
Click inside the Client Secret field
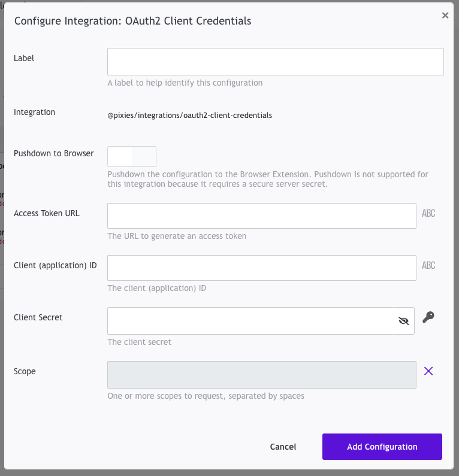point(252,321)
